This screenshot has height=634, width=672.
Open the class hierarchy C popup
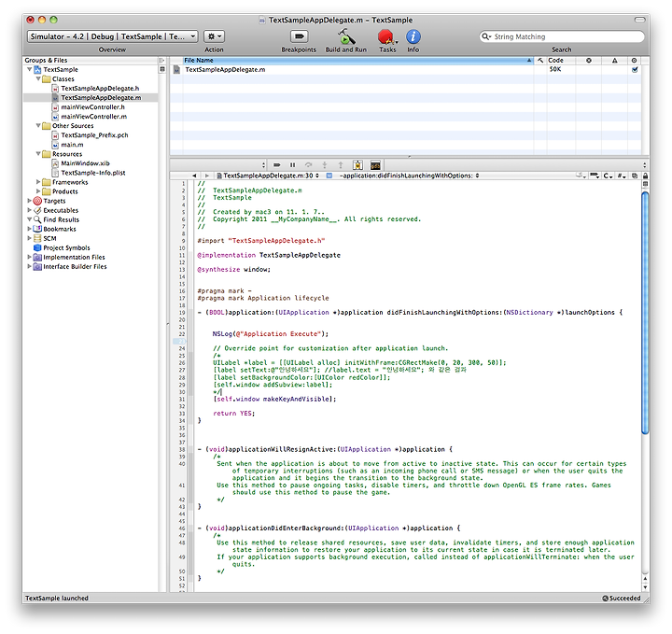pos(609,176)
